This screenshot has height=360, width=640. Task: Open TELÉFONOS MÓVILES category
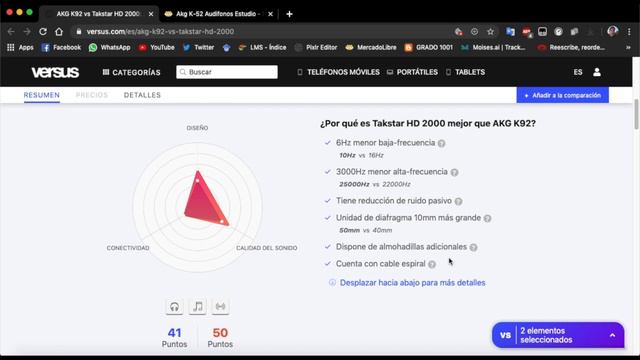pyautogui.click(x=338, y=72)
